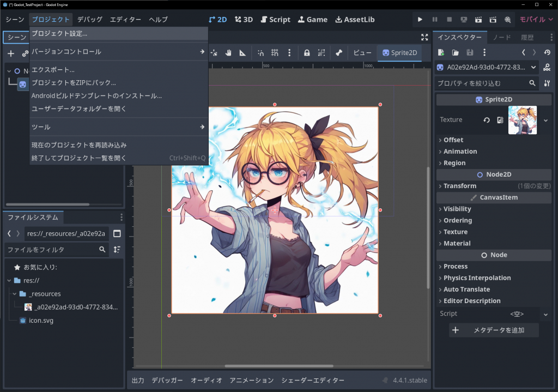Choose プロジェクト設定... from the project menu
The image size is (558, 392).
pyautogui.click(x=59, y=33)
